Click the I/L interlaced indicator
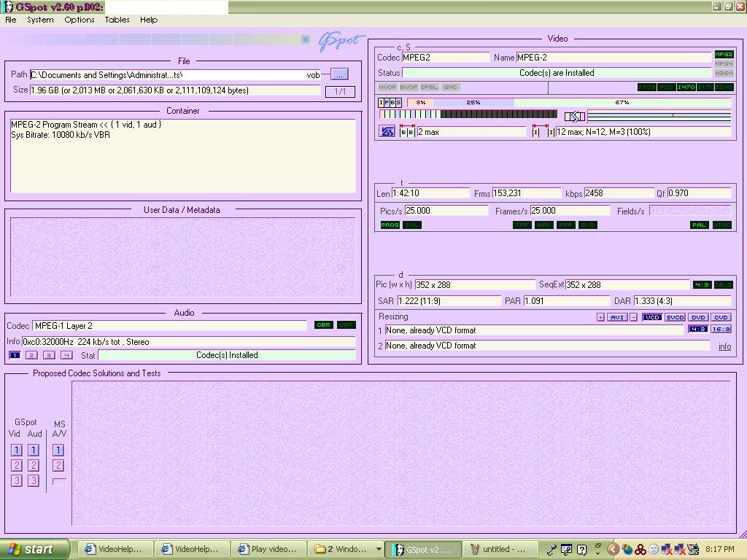The image size is (747, 560). point(412,225)
